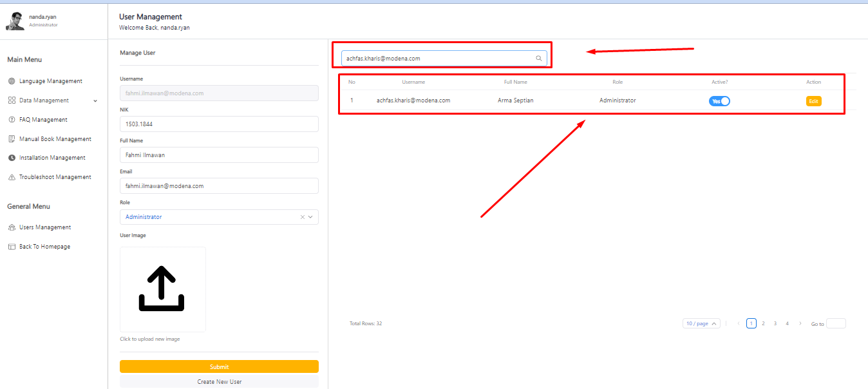Click the Troubleshoot Management warning icon

pyautogui.click(x=12, y=177)
